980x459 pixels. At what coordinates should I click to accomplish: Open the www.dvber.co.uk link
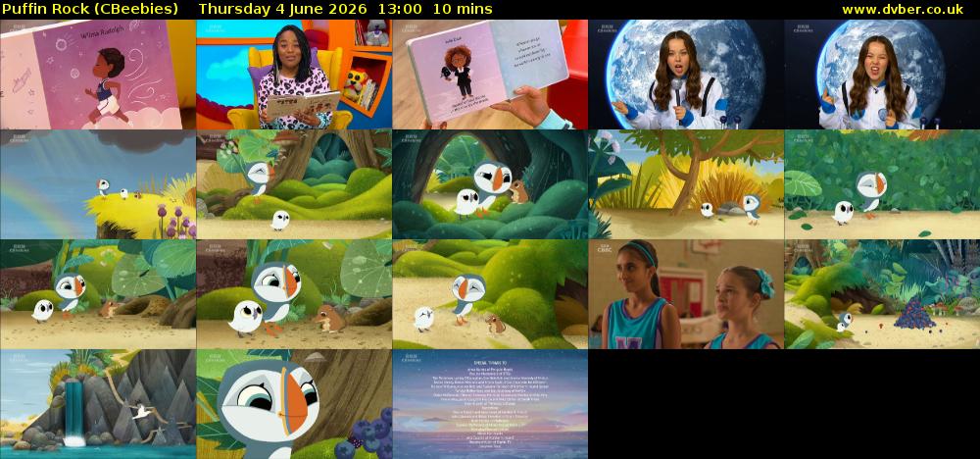pos(902,10)
